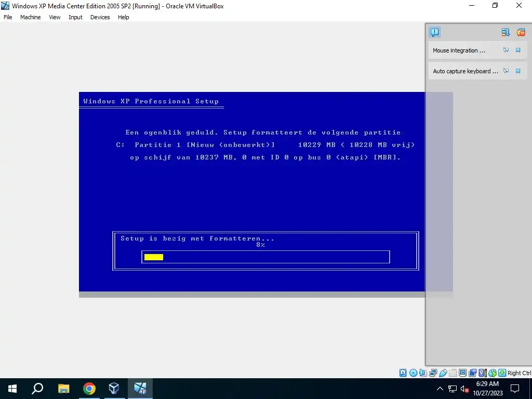Click the notification sort order icon
532x399 pixels.
(506, 32)
